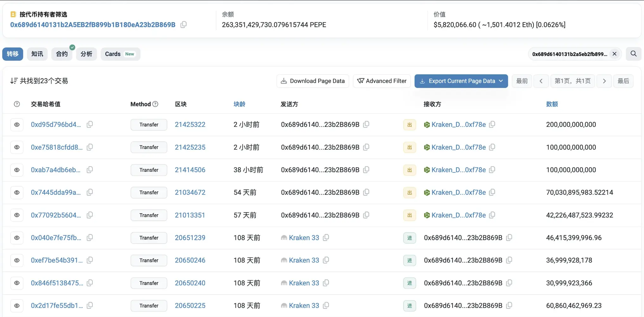The image size is (644, 317).
Task: Open the Cards New tab
Action: tap(120, 54)
